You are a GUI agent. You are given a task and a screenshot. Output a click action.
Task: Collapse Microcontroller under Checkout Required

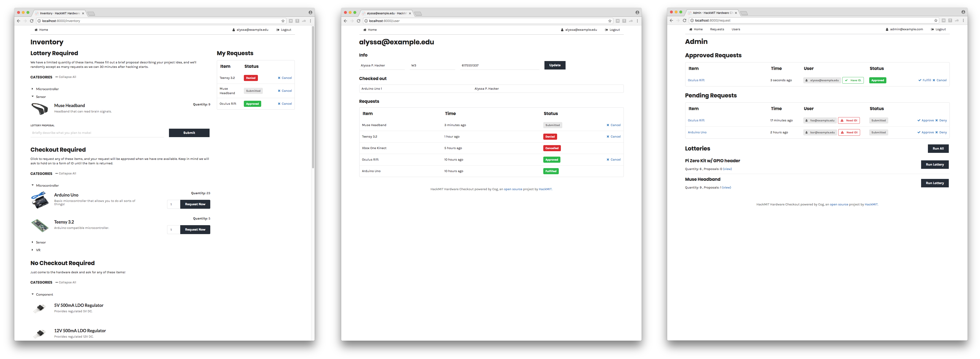[x=45, y=185]
